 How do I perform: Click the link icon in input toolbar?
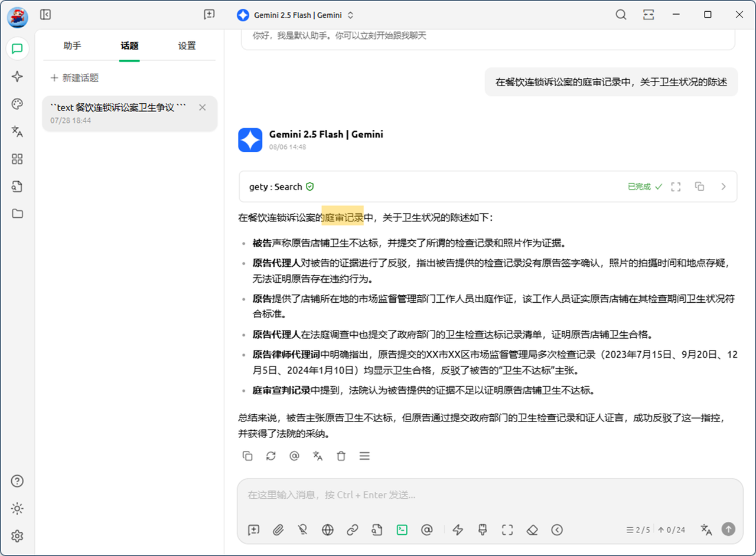click(353, 530)
